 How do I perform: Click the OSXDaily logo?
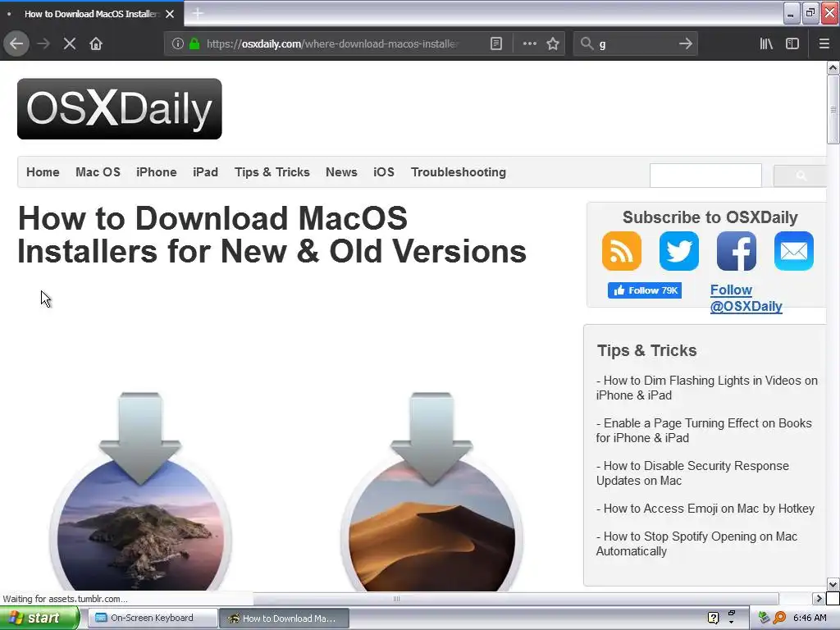120,109
